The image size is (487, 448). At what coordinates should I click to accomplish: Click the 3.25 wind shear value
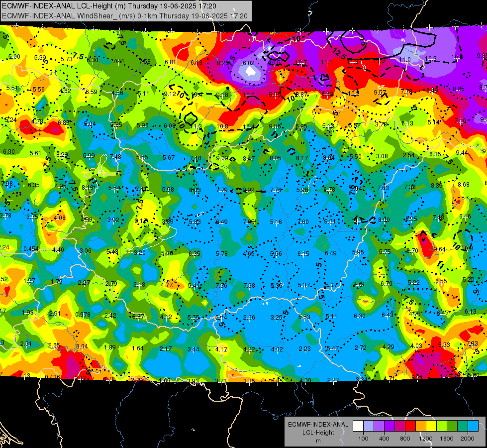tap(277, 318)
